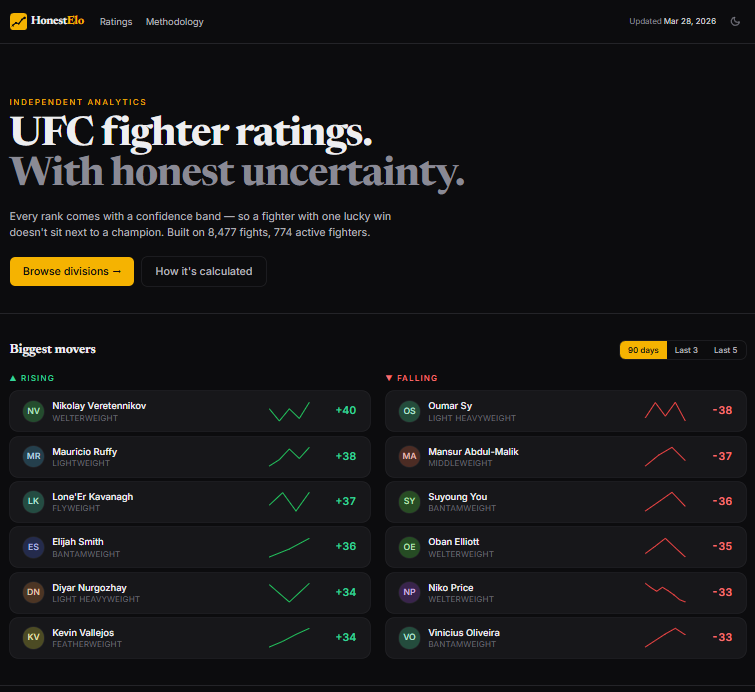Open Nikolay Veretennikov fighter name
The height and width of the screenshot is (692, 755).
tap(99, 406)
